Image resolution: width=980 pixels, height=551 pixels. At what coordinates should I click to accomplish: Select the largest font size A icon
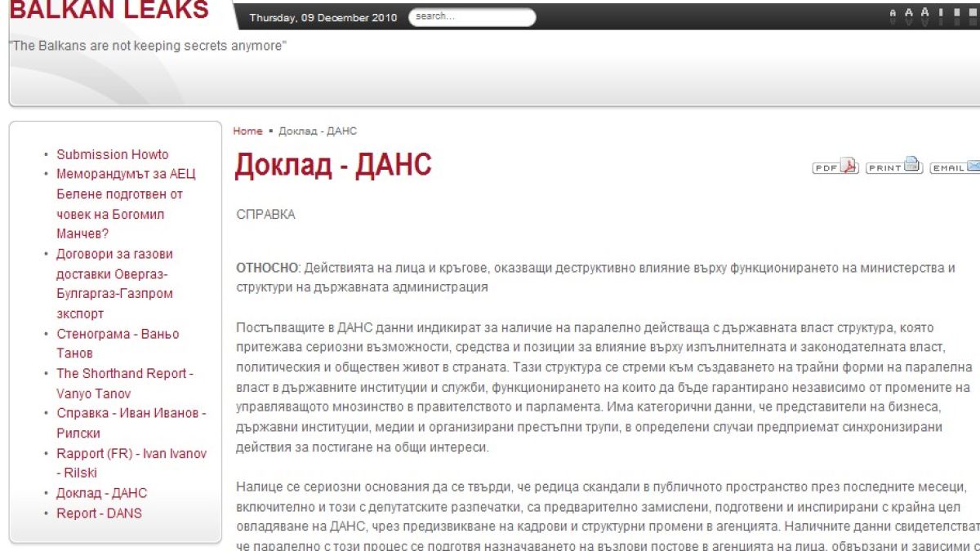click(925, 14)
